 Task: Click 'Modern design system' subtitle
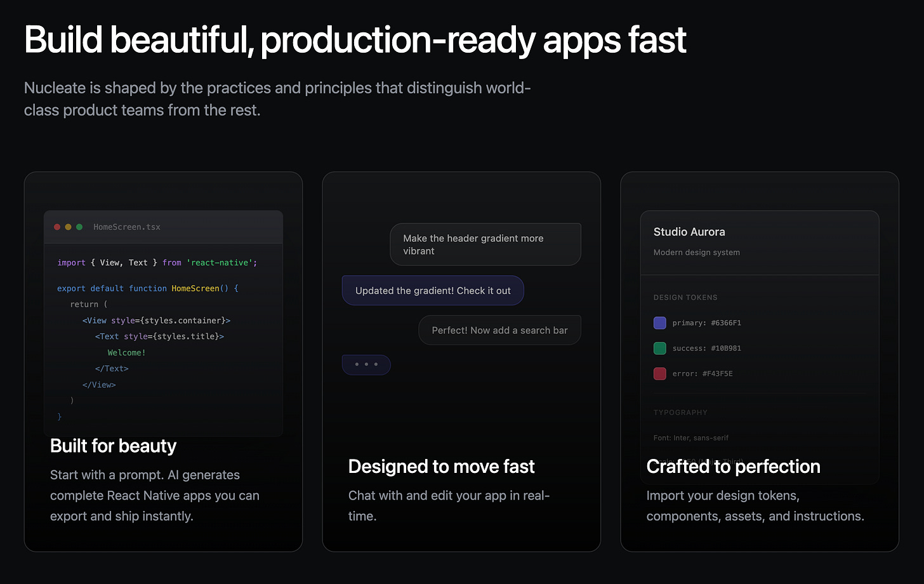(x=697, y=252)
